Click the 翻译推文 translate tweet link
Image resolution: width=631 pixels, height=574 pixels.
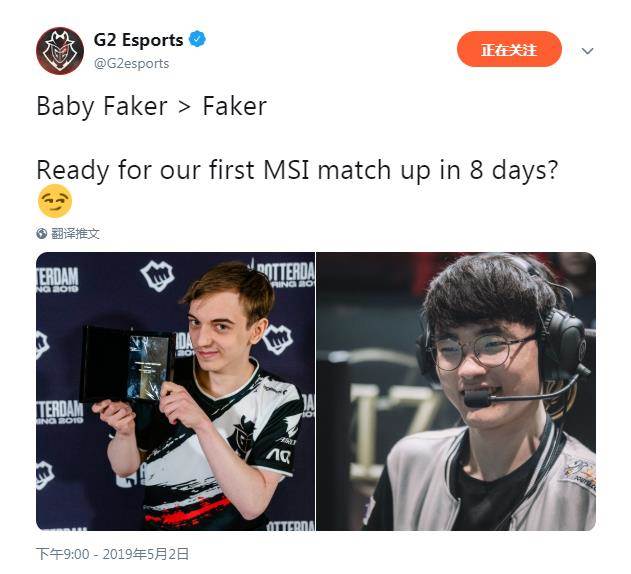[x=75, y=233]
